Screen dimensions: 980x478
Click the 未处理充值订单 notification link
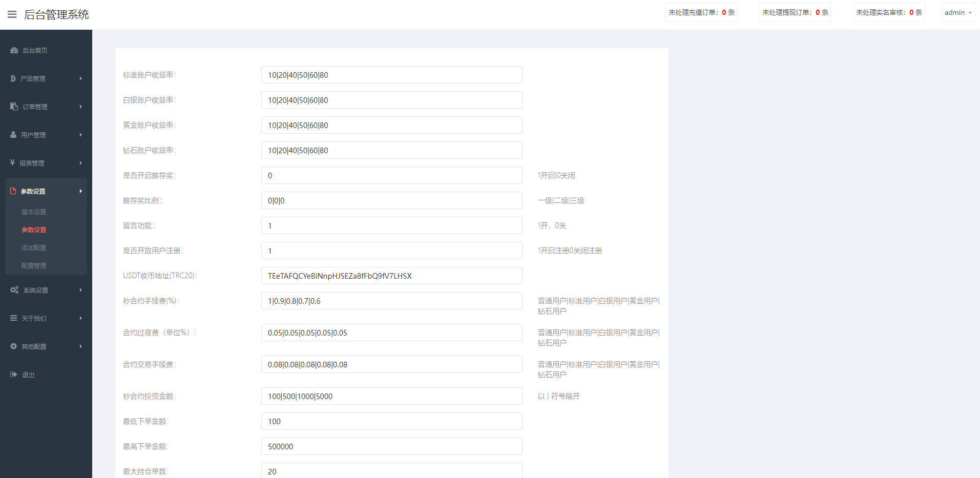701,12
